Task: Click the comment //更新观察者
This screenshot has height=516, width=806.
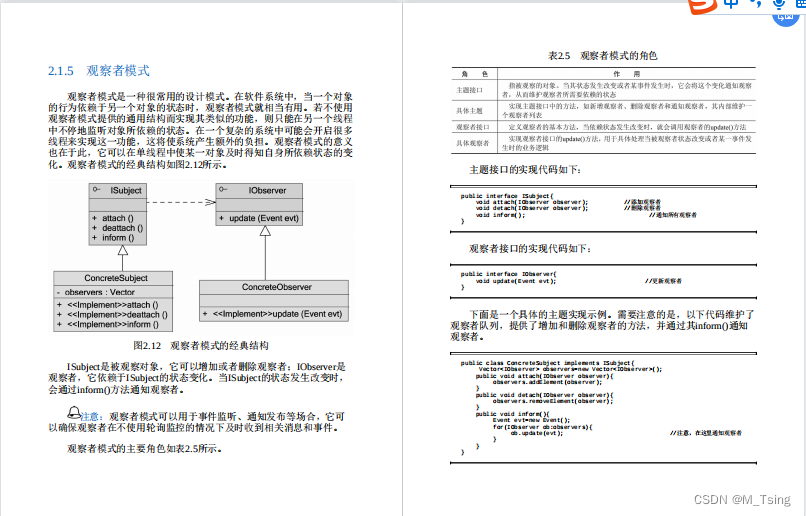Action: [664, 281]
